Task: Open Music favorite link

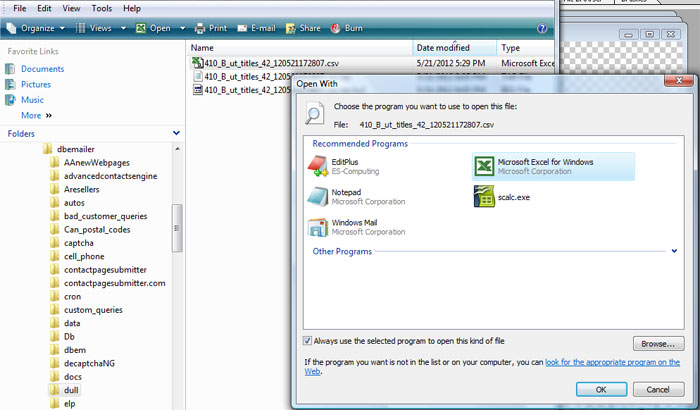Action: pos(25,100)
